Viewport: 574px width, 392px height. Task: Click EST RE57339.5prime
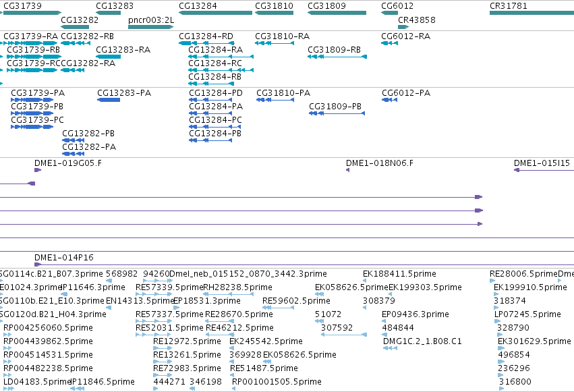(154, 294)
